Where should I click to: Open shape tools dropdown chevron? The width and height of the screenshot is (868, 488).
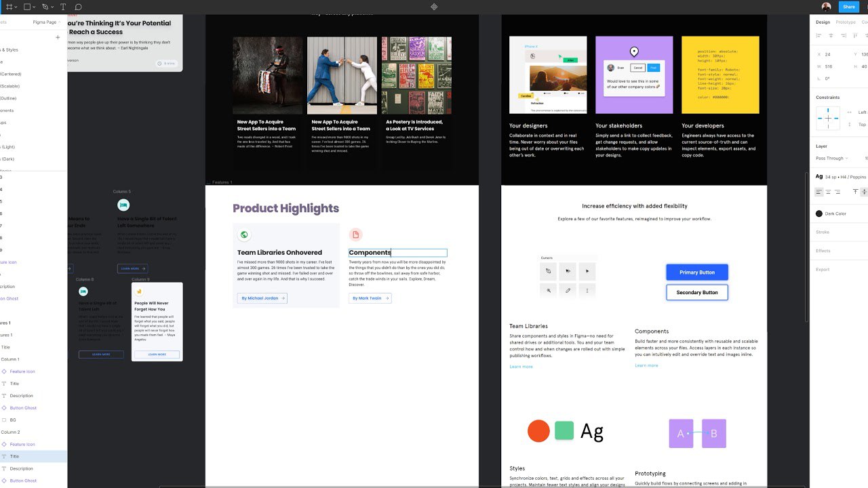point(35,7)
